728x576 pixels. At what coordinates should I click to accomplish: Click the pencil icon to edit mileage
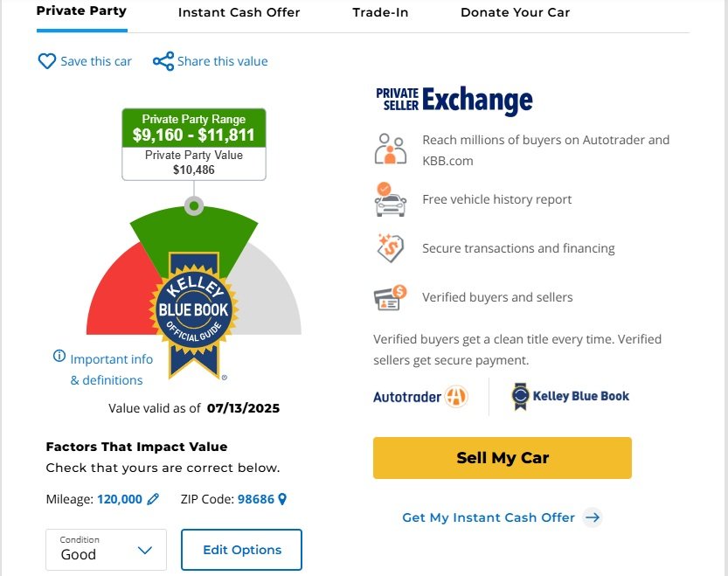click(x=153, y=499)
